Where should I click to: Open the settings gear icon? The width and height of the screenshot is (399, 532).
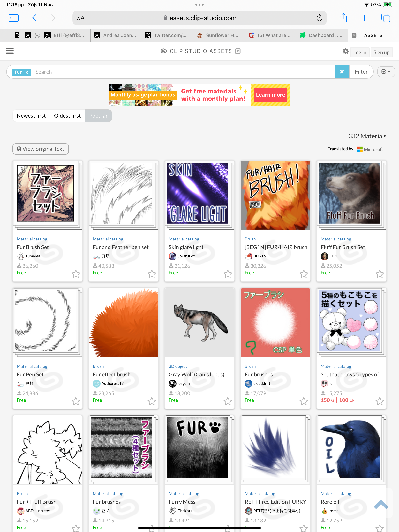point(346,51)
